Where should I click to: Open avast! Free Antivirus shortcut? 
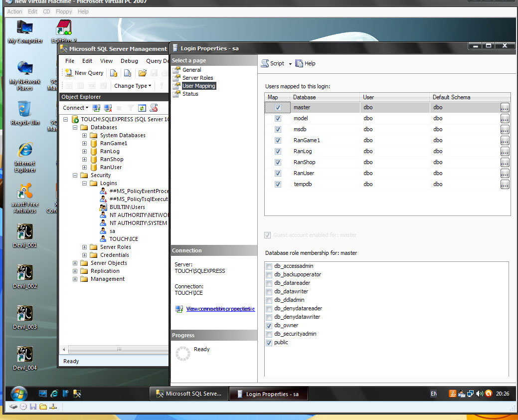point(25,198)
